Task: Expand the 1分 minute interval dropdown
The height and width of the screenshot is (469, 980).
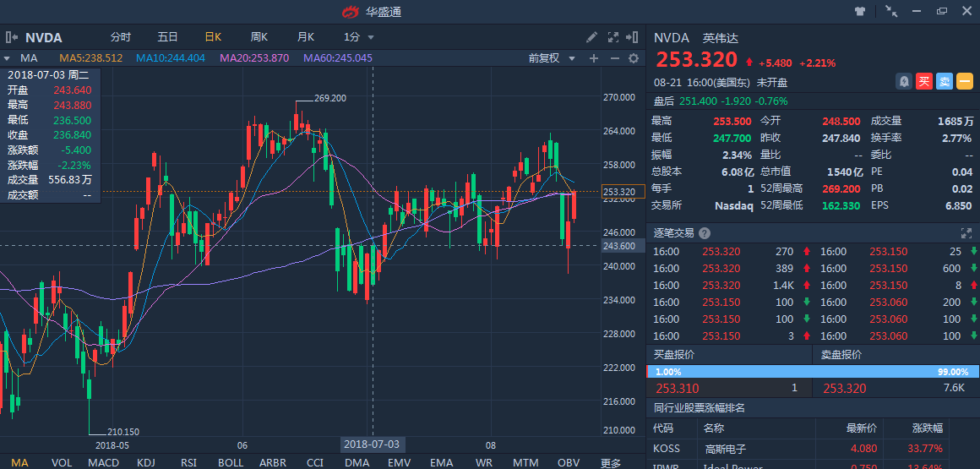Action: click(358, 37)
